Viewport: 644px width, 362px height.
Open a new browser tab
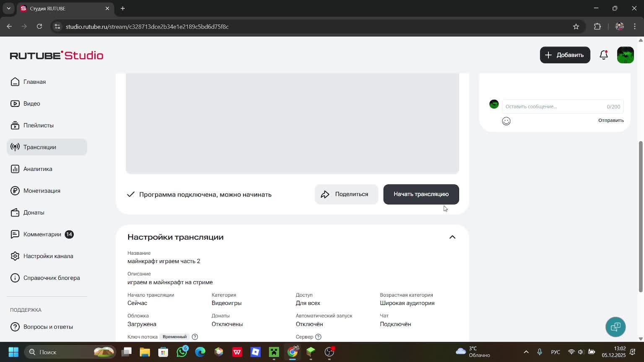123,8
